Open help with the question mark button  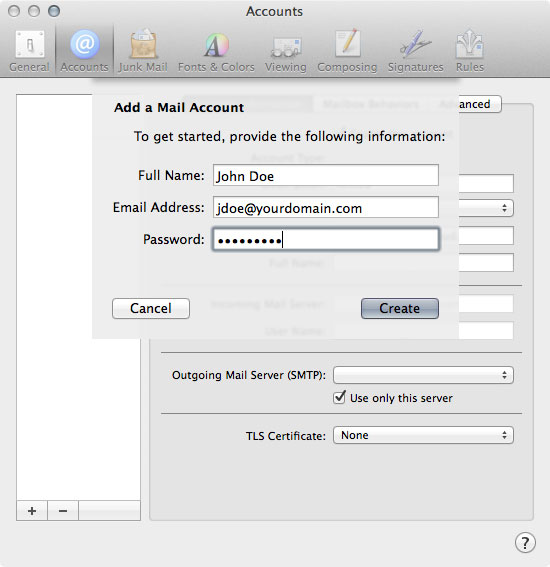[x=525, y=542]
